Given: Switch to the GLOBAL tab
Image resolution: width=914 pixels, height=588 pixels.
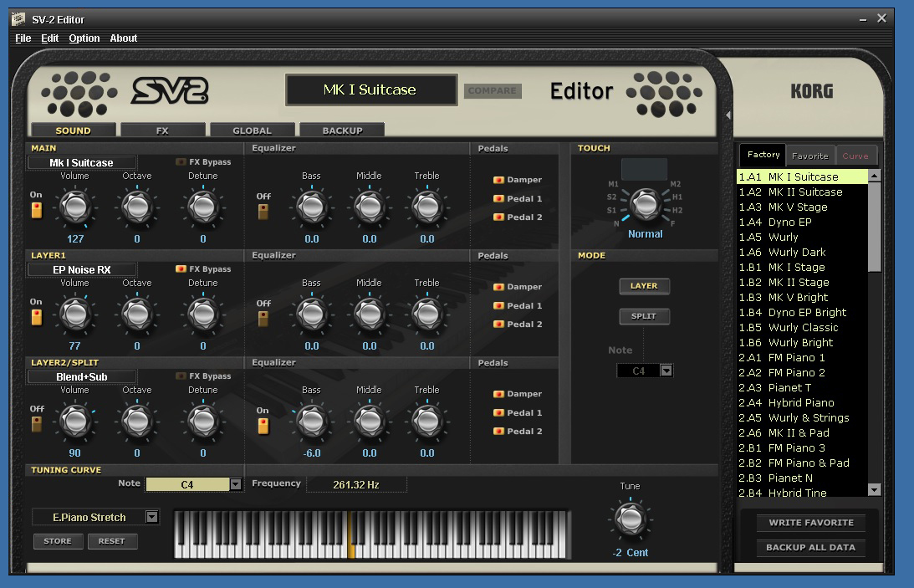Looking at the screenshot, I should (x=252, y=130).
